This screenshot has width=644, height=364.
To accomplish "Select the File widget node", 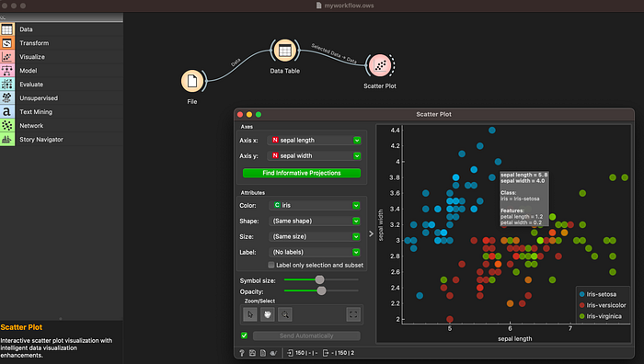I will [x=192, y=81].
